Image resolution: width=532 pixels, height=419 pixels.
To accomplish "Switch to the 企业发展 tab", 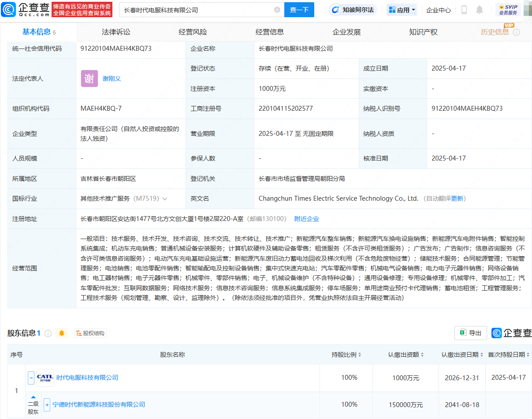I will [346, 32].
